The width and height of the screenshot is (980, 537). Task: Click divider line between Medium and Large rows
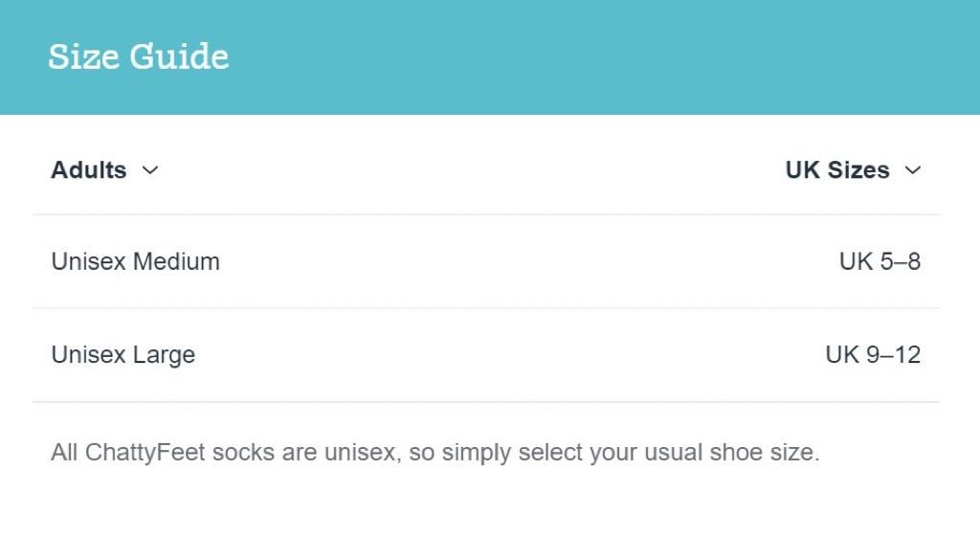point(486,307)
